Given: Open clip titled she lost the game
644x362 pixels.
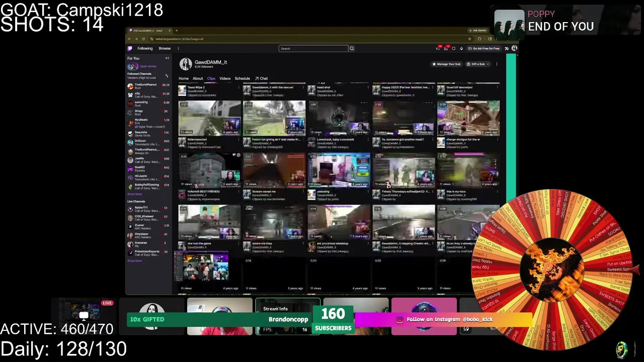Looking at the screenshot, I should pos(199,243).
